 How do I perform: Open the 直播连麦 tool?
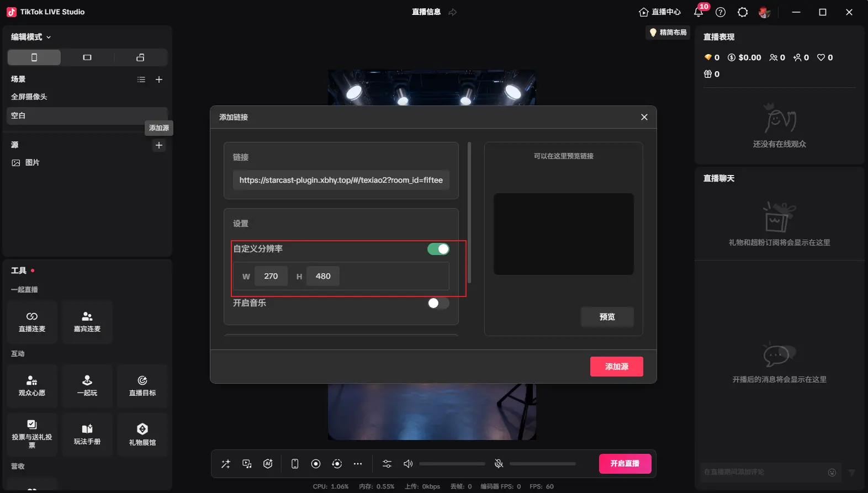point(32,322)
